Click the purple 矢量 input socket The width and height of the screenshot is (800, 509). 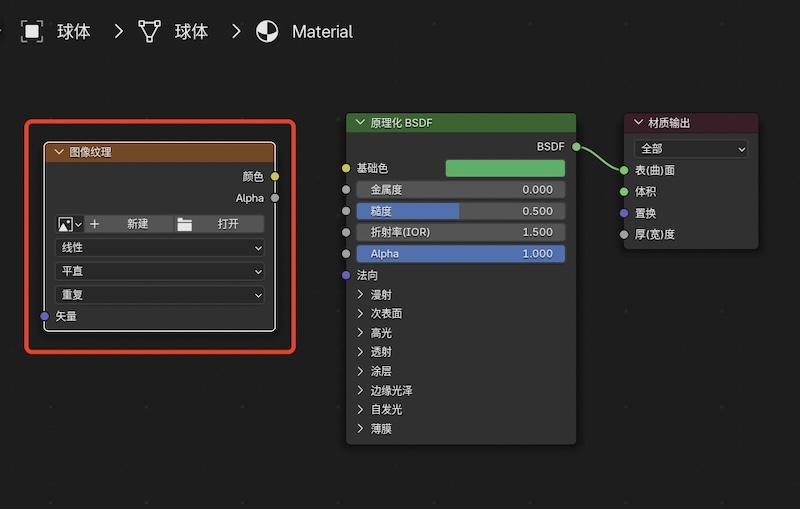point(44,316)
